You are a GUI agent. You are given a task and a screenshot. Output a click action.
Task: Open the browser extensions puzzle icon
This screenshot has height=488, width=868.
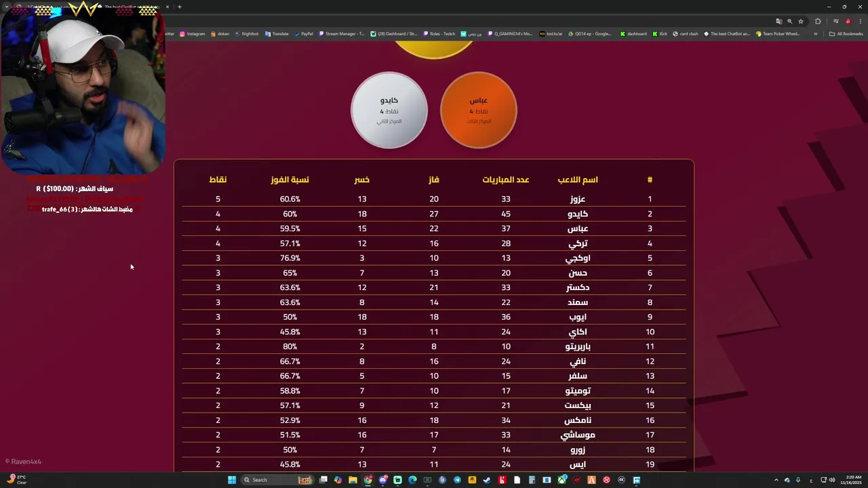(818, 21)
